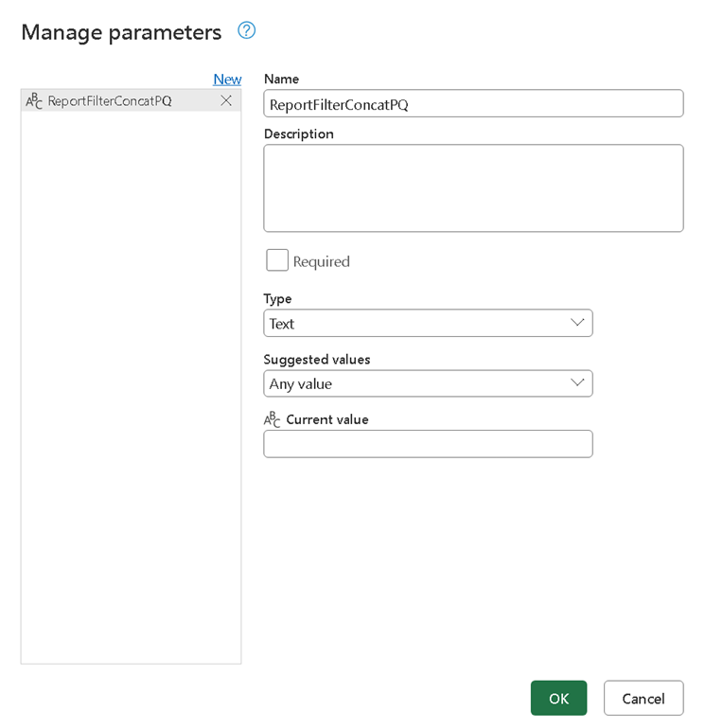705x728 pixels.
Task: Select ReportFilterConcatPQ in the parameter list
Action: tap(110, 100)
